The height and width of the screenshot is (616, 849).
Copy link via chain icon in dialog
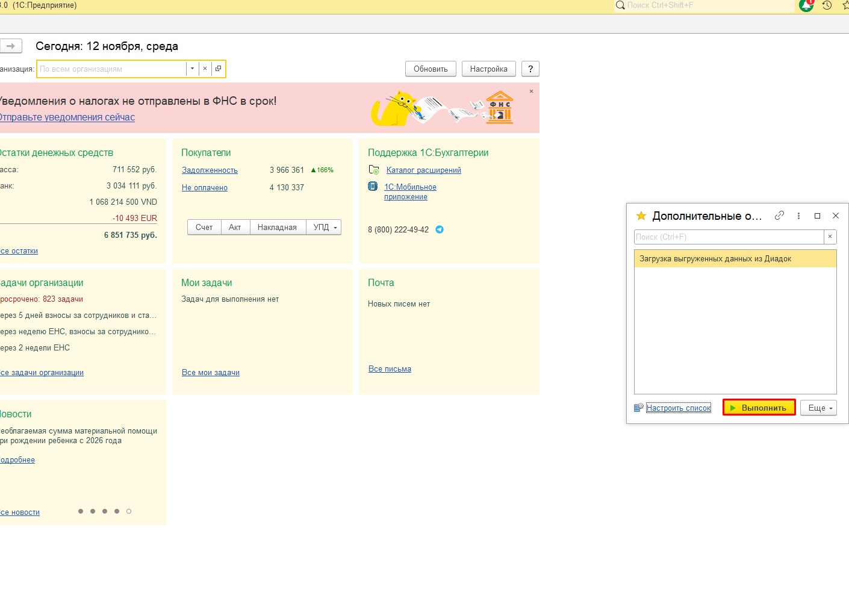[x=779, y=216]
